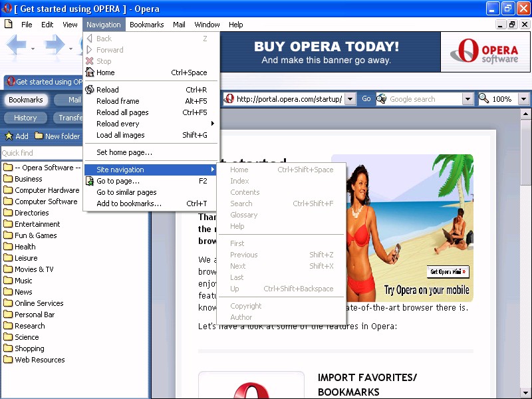Click the Add bookmark star icon
The image size is (532, 399).
[x=9, y=136]
